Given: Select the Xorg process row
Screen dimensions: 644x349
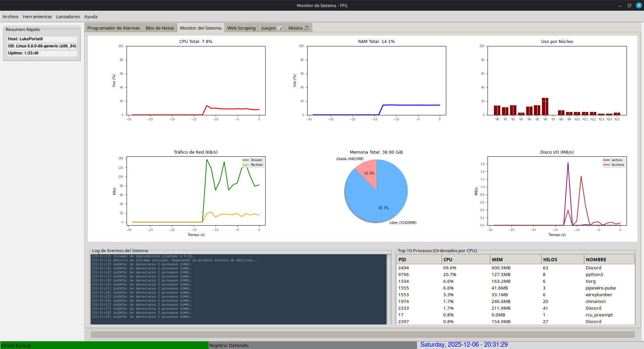Looking at the screenshot, I should pos(515,281).
